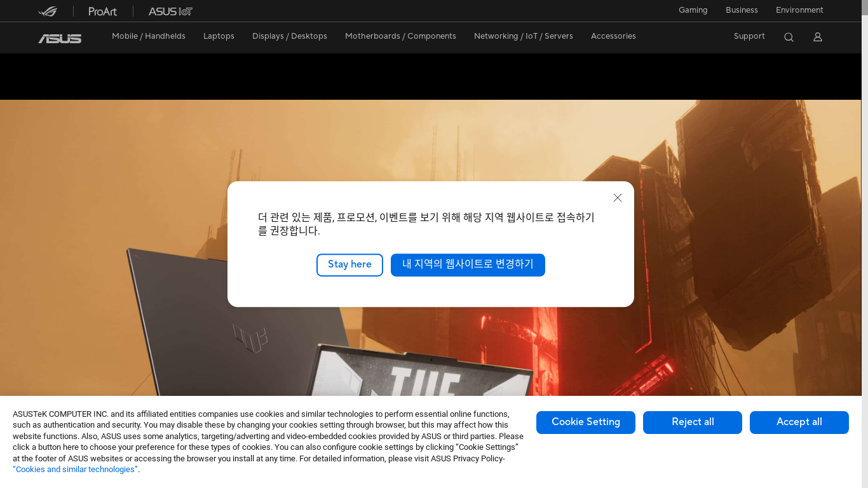Image resolution: width=868 pixels, height=488 pixels.
Task: Go to Environment section
Action: [x=799, y=10]
